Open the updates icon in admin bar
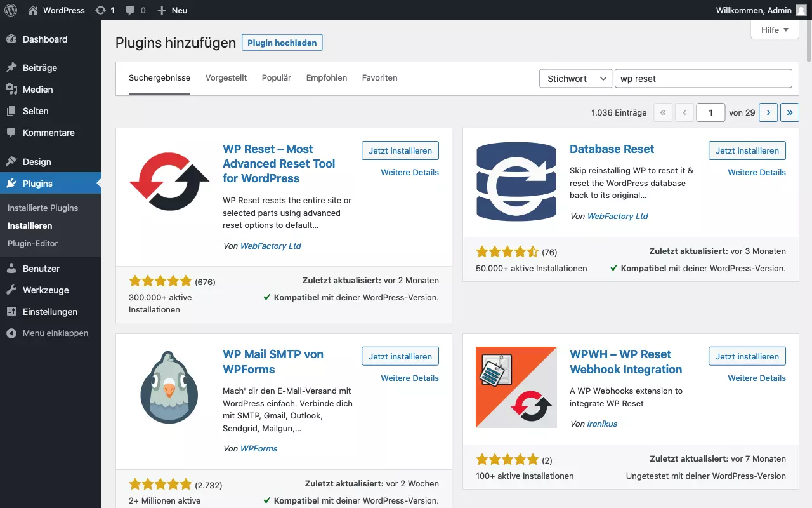812x508 pixels. (105, 10)
